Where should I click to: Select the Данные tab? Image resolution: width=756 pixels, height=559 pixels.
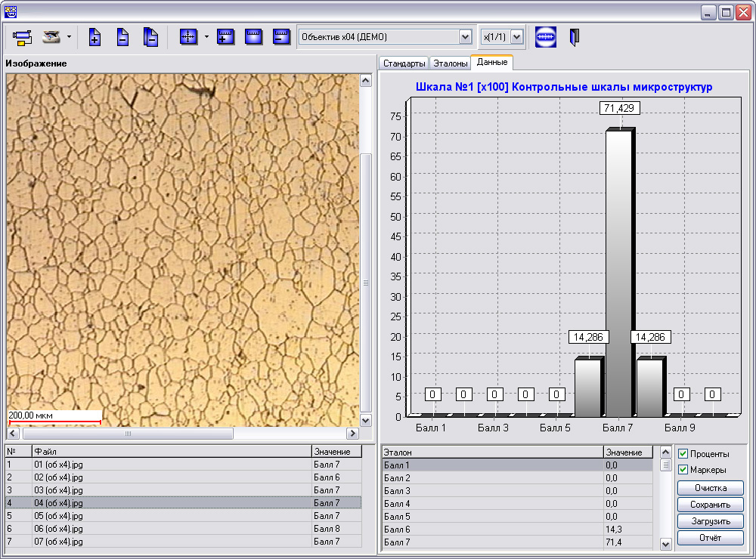(492, 62)
